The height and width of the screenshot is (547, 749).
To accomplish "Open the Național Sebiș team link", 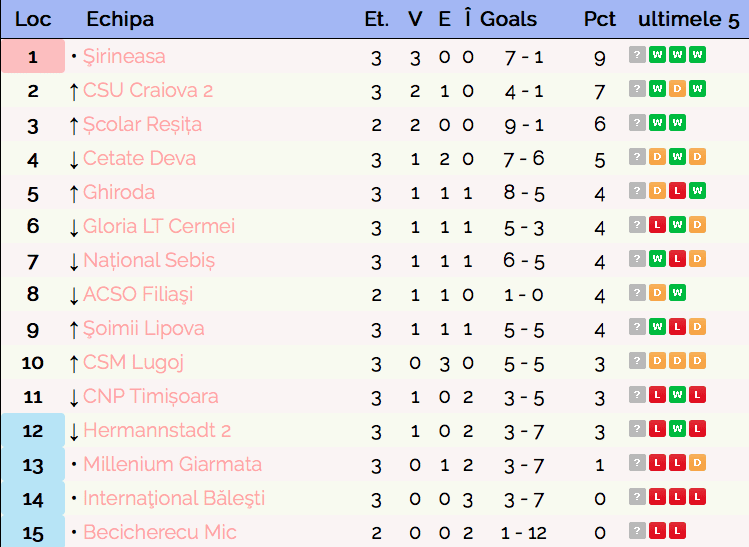I will (149, 261).
